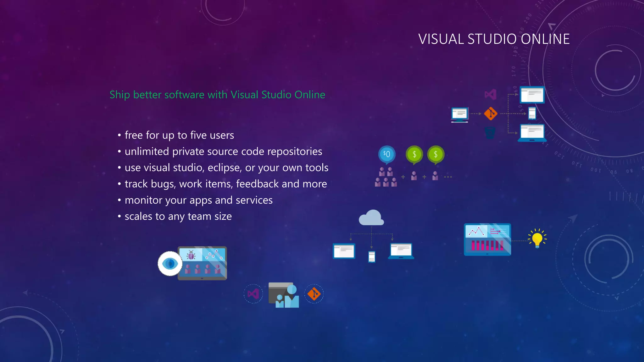
Task: Click the blue $0 price bubble
Action: pyautogui.click(x=387, y=155)
